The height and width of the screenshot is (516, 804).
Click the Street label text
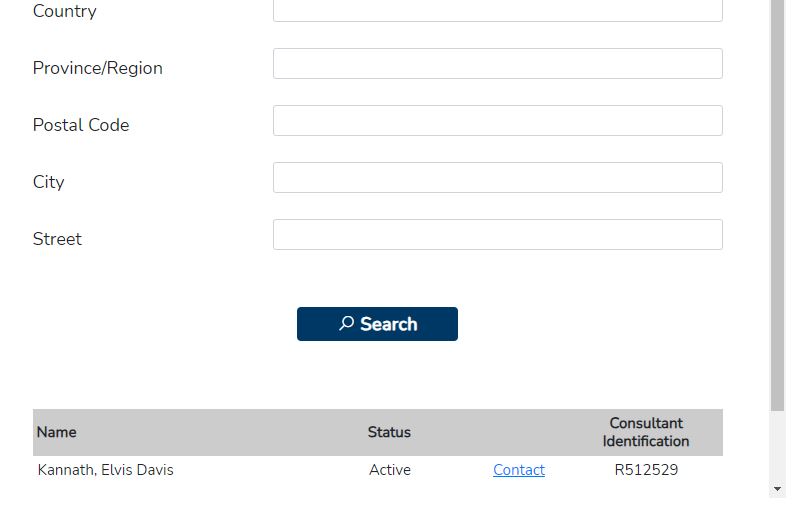[x=57, y=239]
